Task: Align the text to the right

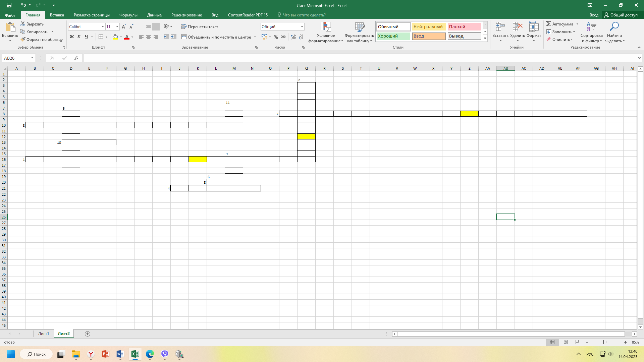Action: tap(156, 37)
